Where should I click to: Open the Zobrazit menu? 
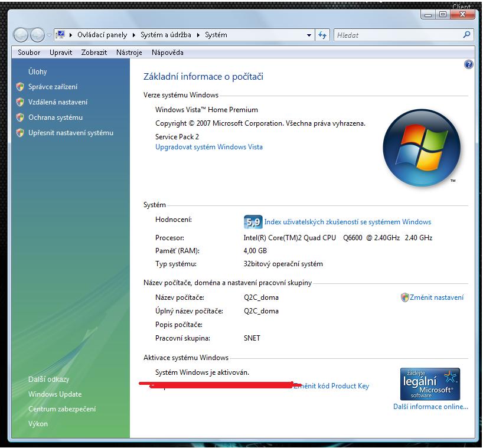94,53
